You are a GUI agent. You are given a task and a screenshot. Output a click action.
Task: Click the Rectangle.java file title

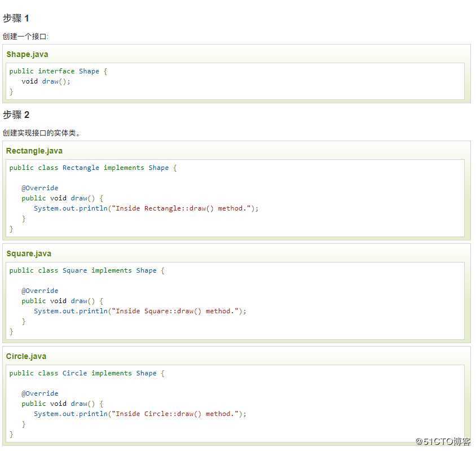pyautogui.click(x=34, y=151)
